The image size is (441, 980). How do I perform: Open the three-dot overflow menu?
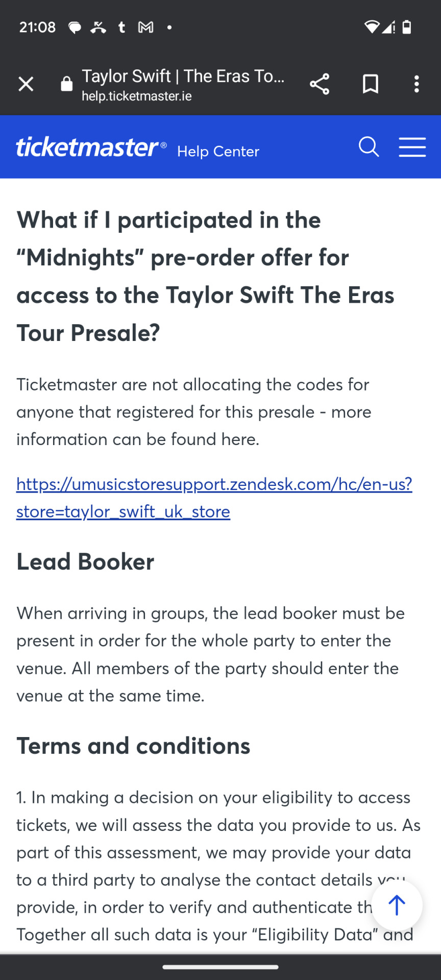click(x=416, y=84)
